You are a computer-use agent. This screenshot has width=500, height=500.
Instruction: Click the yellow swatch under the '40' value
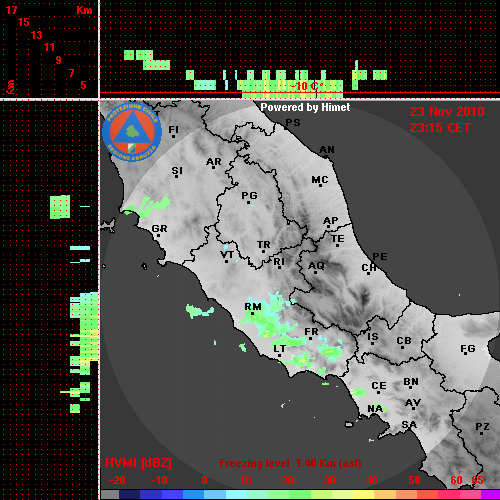point(363,495)
